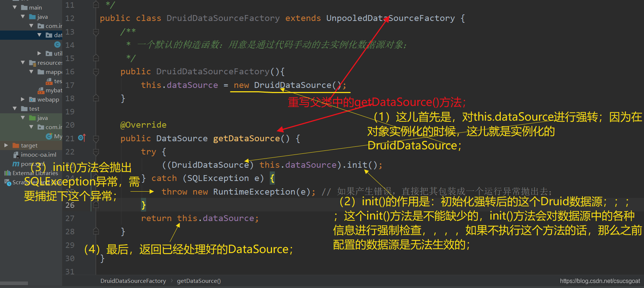Click the com.ir package icon under test/java
644x288 pixels.
coord(41,127)
